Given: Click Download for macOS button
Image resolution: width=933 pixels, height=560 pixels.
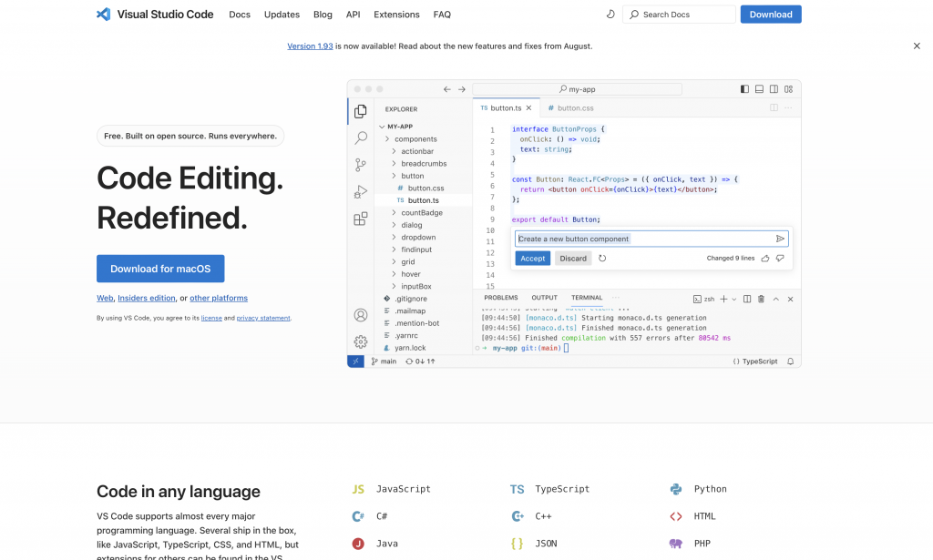Looking at the screenshot, I should pyautogui.click(x=160, y=269).
